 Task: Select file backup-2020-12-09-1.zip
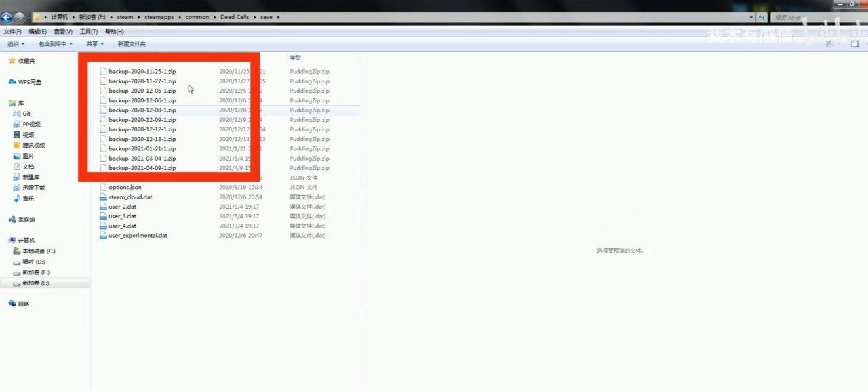(x=142, y=119)
